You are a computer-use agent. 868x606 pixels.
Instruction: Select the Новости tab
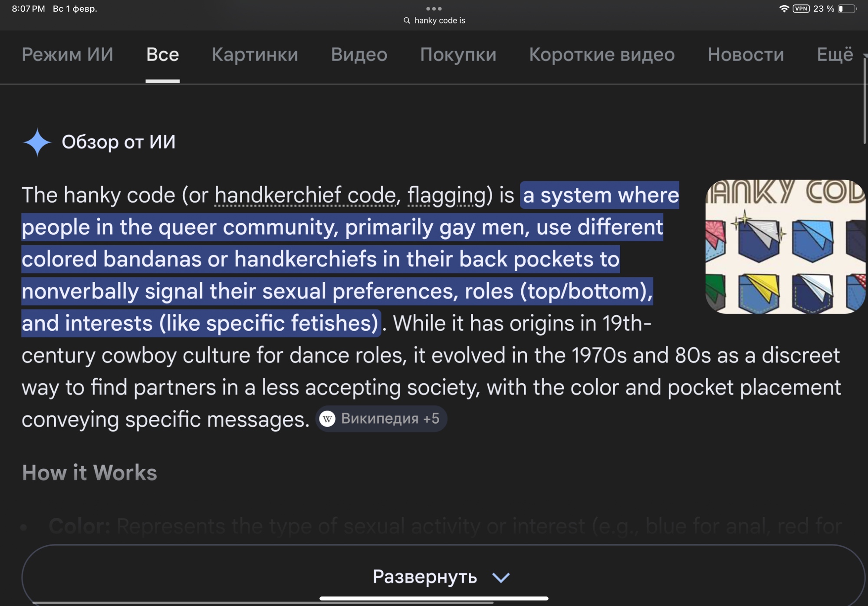coord(746,55)
